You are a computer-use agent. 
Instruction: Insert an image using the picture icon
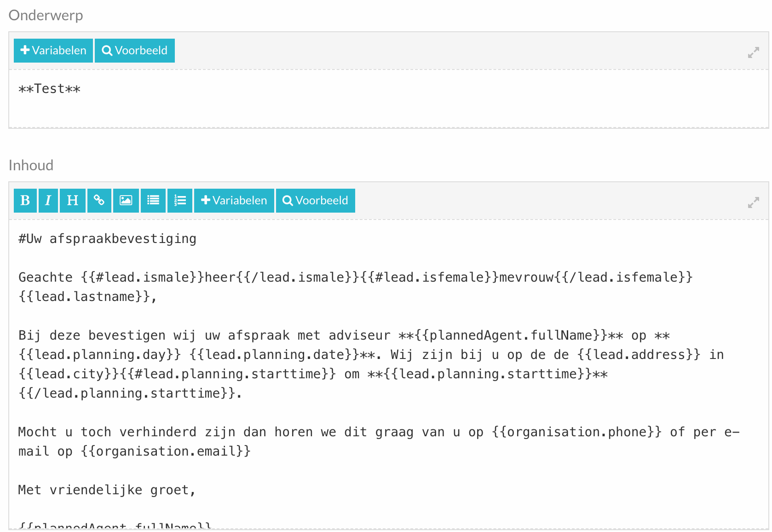(x=126, y=201)
